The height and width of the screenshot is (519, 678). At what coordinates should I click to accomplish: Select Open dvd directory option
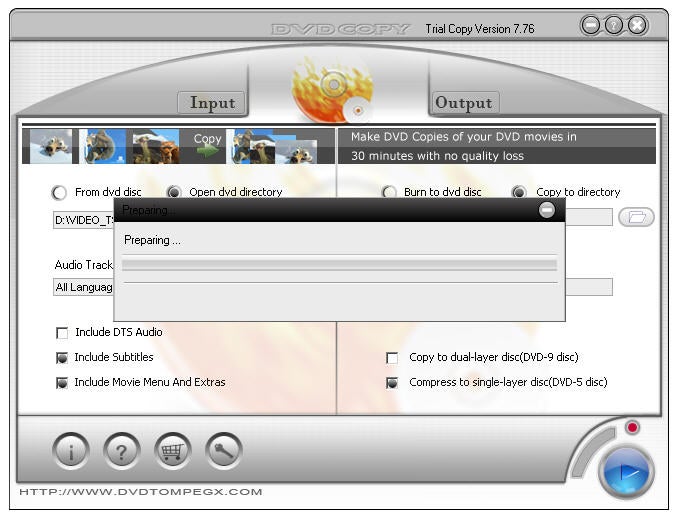click(x=174, y=192)
